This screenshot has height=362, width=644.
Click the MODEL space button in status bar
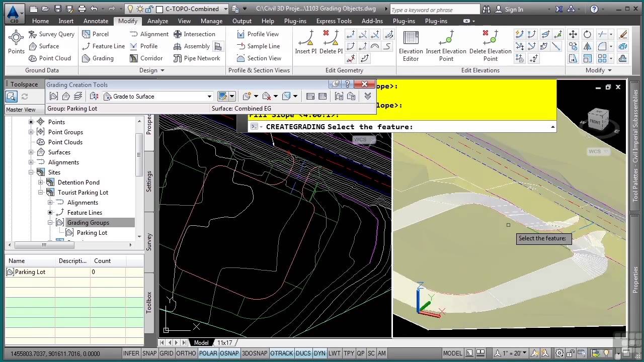coord(452,353)
